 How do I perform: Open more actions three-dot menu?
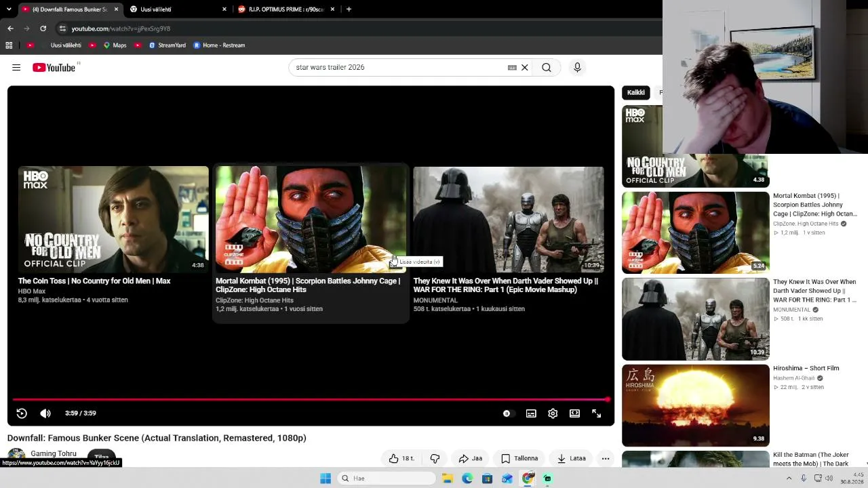click(606, 458)
